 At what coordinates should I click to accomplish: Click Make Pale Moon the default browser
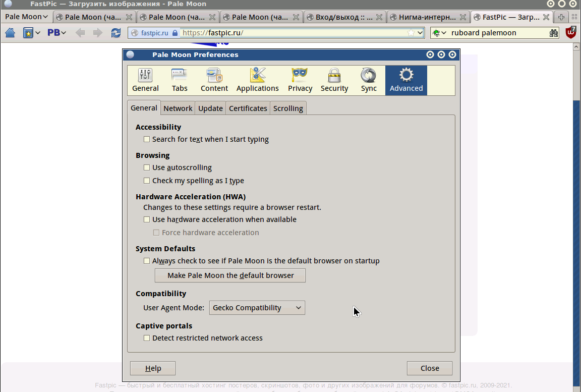(230, 275)
